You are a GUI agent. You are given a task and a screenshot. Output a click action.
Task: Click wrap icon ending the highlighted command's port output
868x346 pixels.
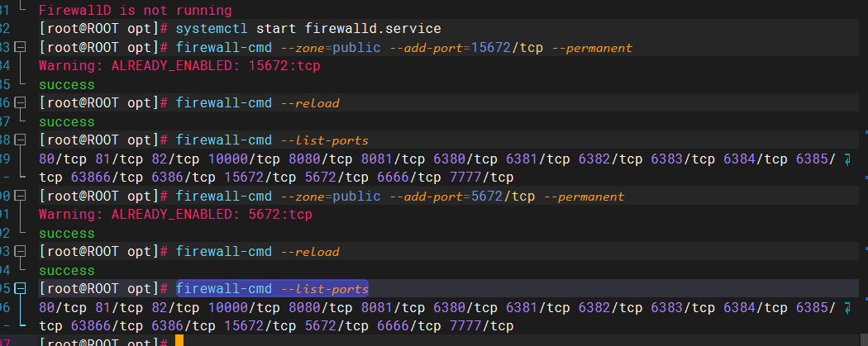(x=849, y=308)
